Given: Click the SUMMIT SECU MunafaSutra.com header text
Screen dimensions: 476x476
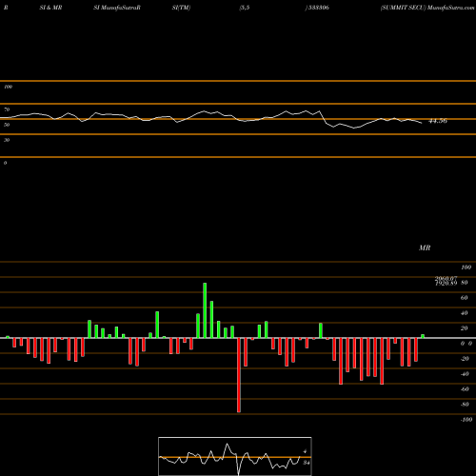Looking at the screenshot, I should [427, 8].
